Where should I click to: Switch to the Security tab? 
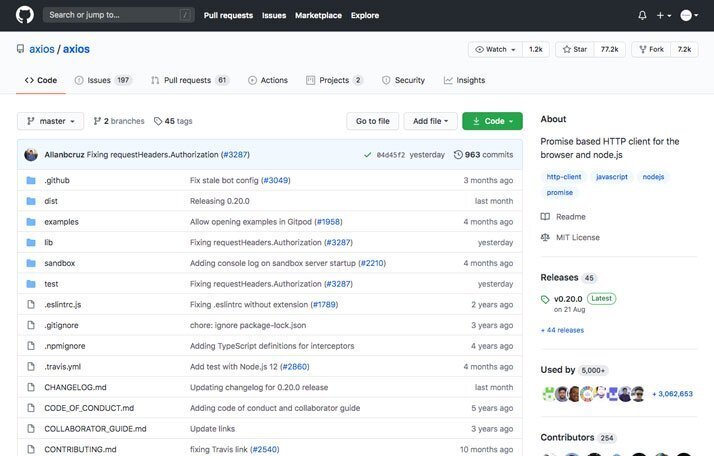pos(403,80)
